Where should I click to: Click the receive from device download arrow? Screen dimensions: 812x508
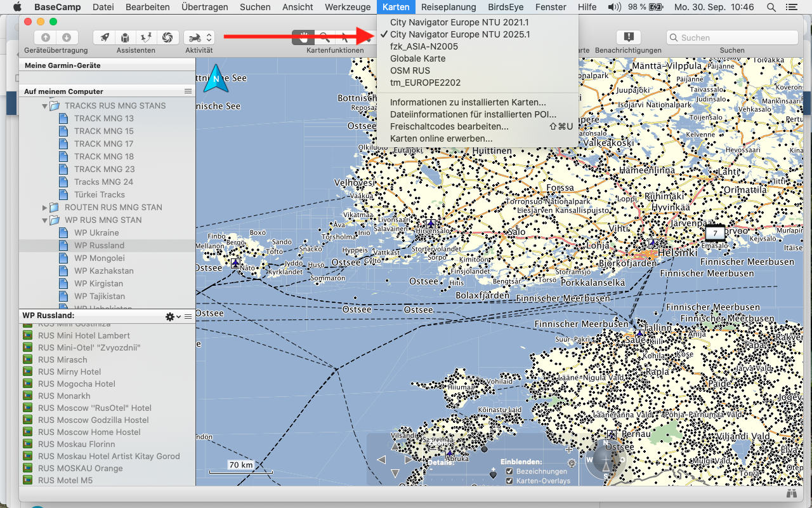tap(67, 37)
